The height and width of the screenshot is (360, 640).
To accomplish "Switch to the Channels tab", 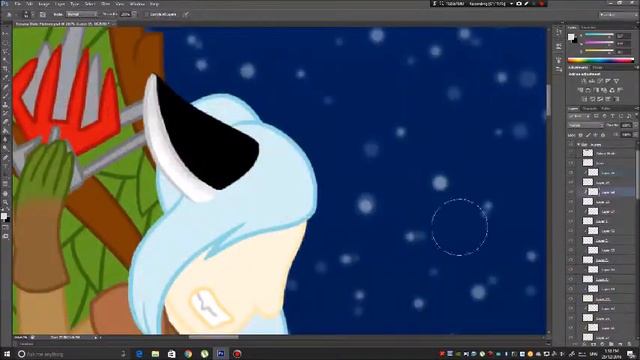I will [x=590, y=109].
